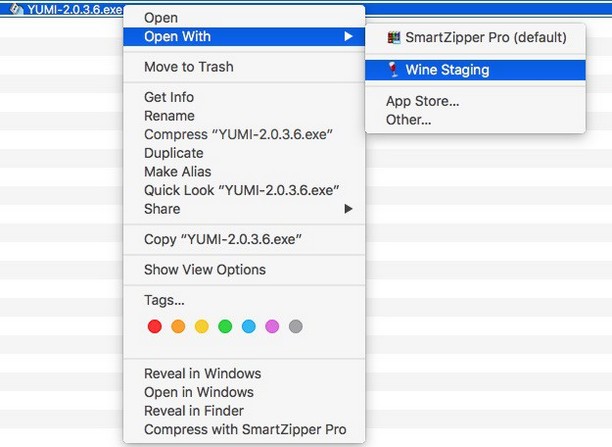The width and height of the screenshot is (612, 447).
Task: Open file with Wine Staging
Action: tap(475, 70)
